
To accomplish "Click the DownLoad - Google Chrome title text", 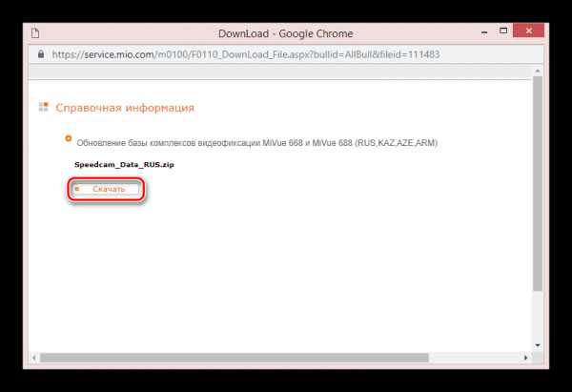I will [x=286, y=33].
